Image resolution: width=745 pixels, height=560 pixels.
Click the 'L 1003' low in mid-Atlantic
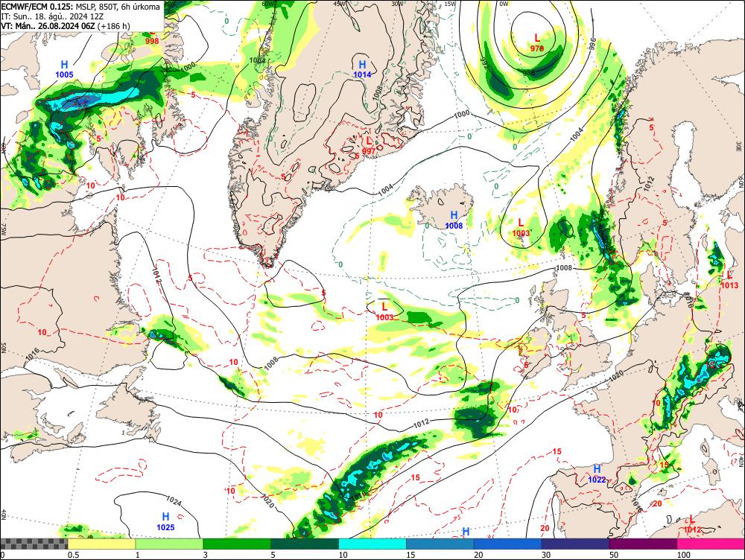coord(384,311)
